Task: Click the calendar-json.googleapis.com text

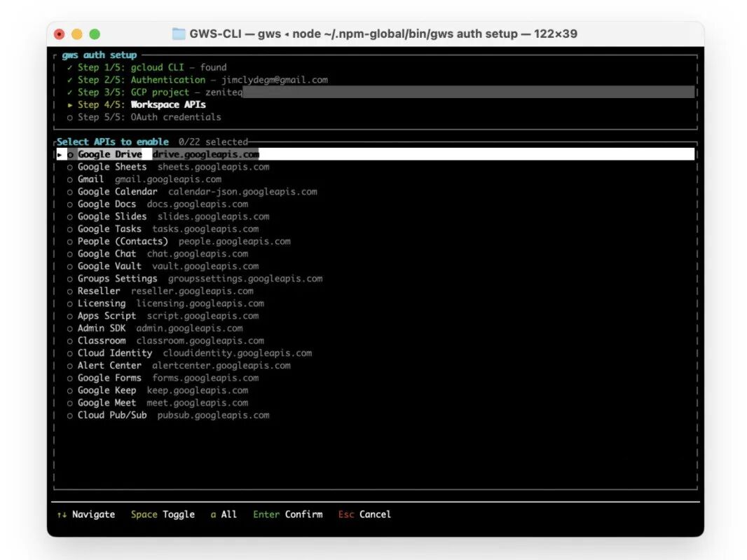Action: pos(242,191)
